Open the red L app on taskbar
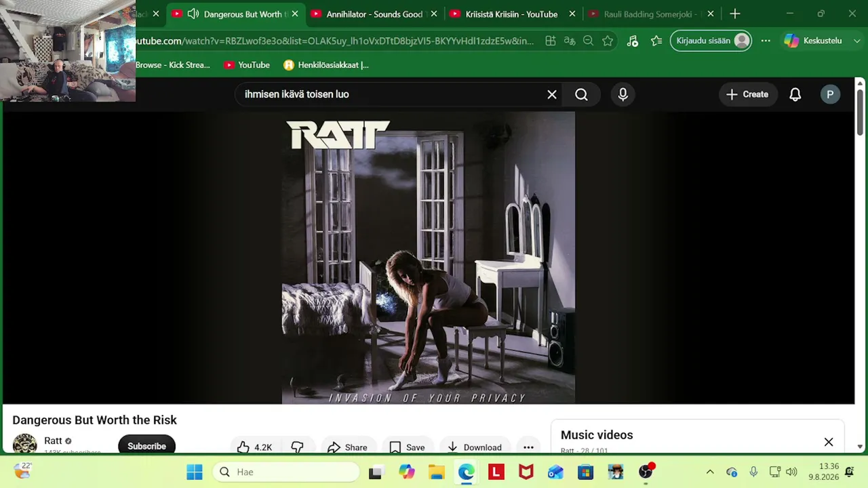Screen dimensions: 868x488 pyautogui.click(x=496, y=472)
